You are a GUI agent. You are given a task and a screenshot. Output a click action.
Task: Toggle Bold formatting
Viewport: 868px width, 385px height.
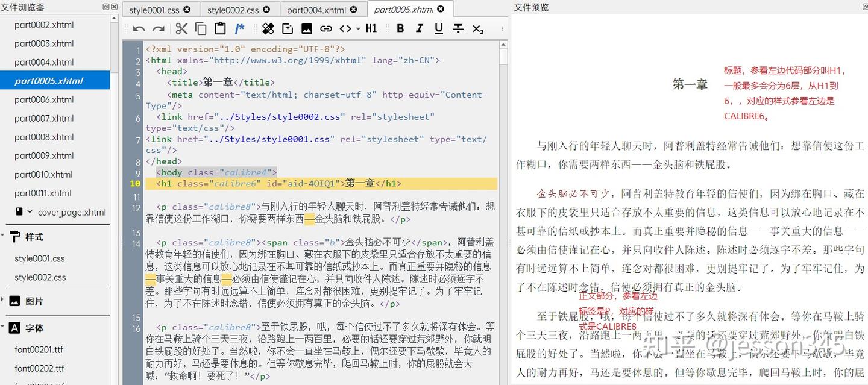tap(400, 28)
